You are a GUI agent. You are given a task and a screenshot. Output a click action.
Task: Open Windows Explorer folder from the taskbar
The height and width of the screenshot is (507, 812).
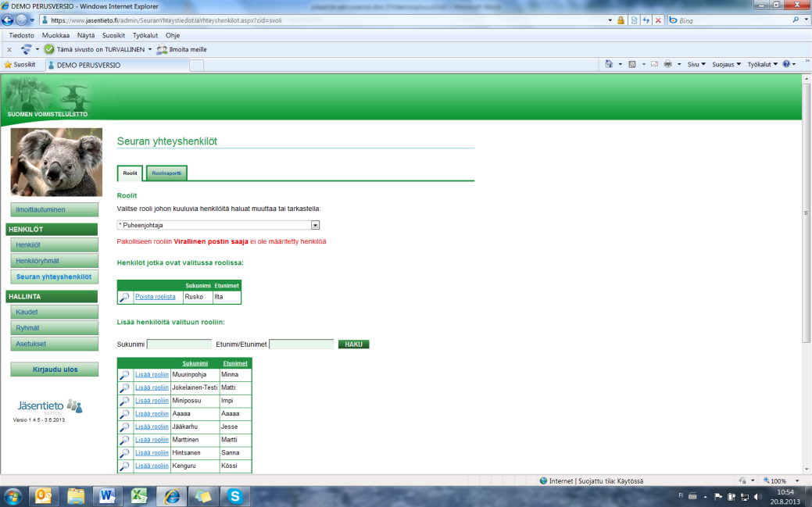click(75, 496)
